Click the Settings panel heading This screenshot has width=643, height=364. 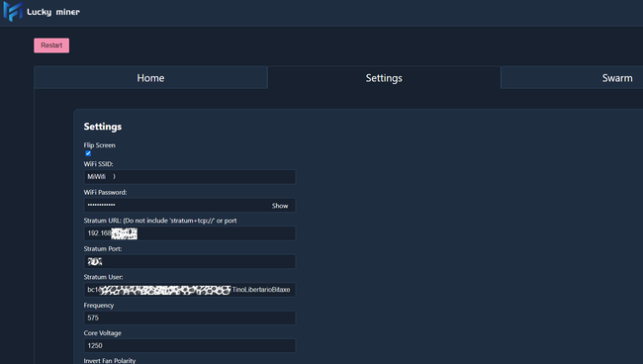click(x=103, y=127)
